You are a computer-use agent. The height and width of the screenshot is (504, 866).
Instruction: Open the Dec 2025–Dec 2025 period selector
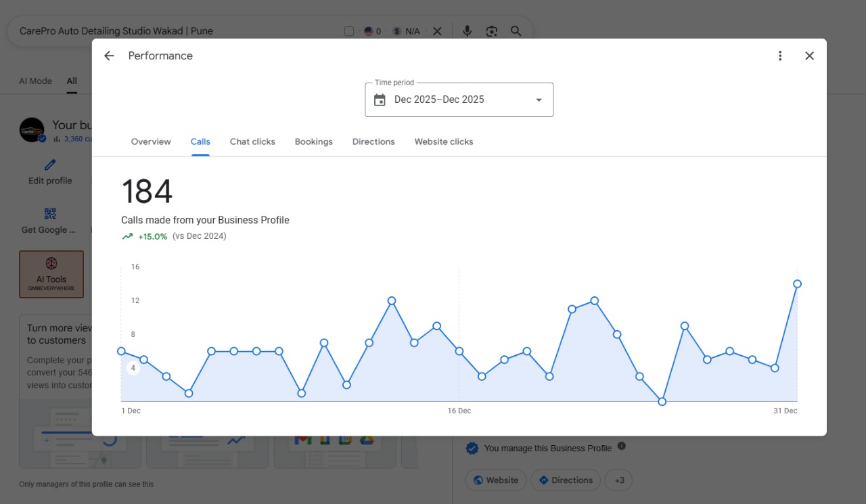459,100
